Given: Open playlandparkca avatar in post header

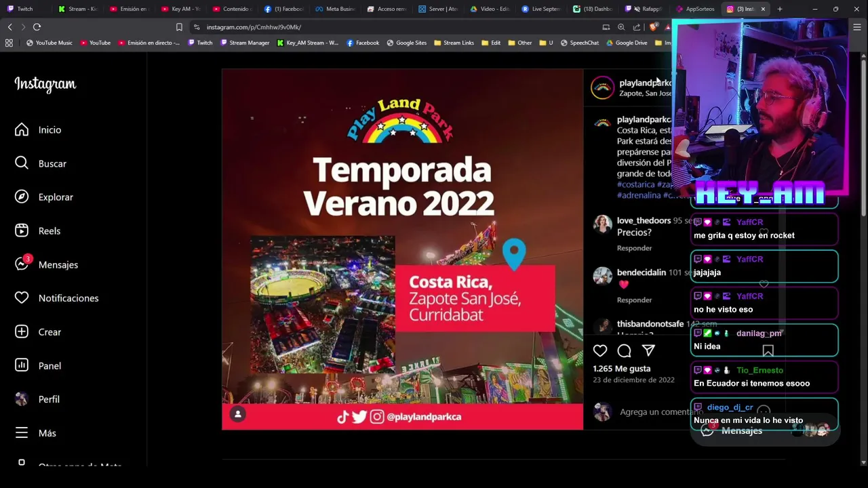Looking at the screenshot, I should click(x=602, y=88).
